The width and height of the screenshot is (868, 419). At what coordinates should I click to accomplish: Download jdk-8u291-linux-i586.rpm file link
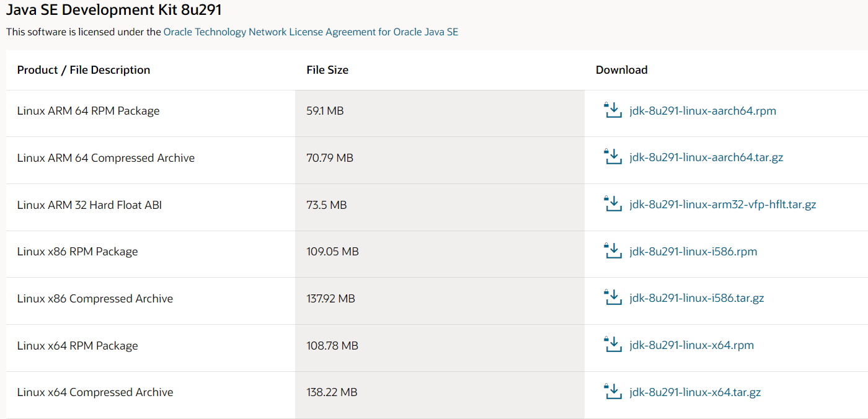point(693,252)
